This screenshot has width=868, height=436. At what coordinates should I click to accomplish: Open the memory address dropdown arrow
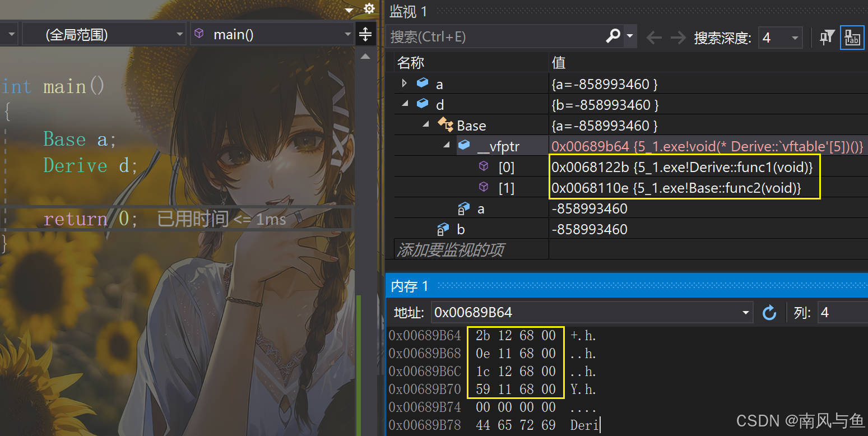coord(746,313)
